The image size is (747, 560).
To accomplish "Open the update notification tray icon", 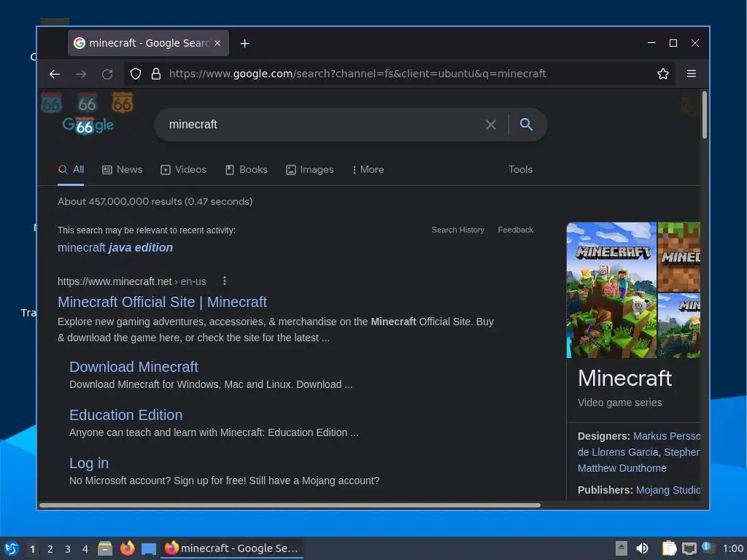I will tap(707, 548).
